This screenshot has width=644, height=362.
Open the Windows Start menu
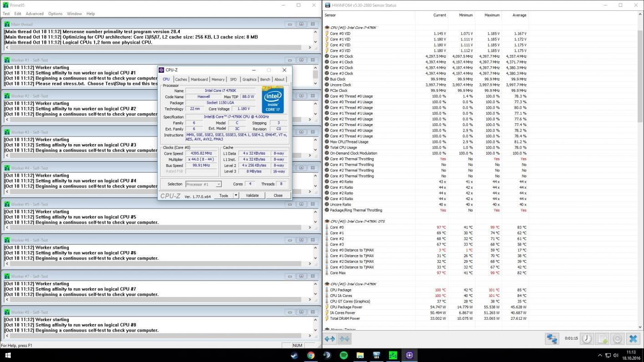8,355
